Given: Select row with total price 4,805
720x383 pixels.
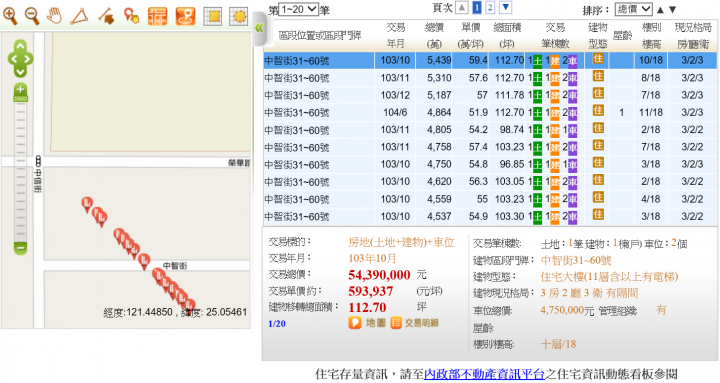Looking at the screenshot, I should click(490, 130).
